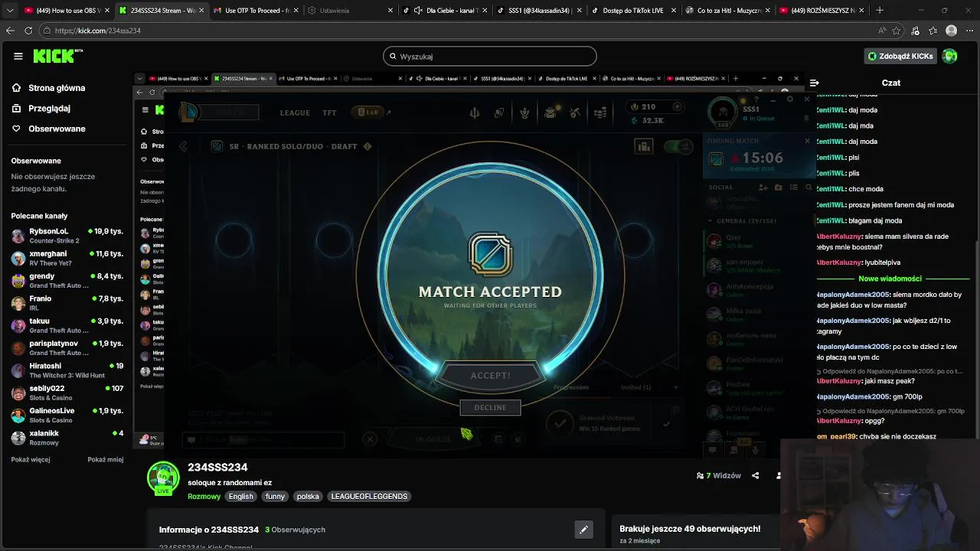Reload the page in the browser toolbar
The image size is (980, 551).
[x=28, y=31]
